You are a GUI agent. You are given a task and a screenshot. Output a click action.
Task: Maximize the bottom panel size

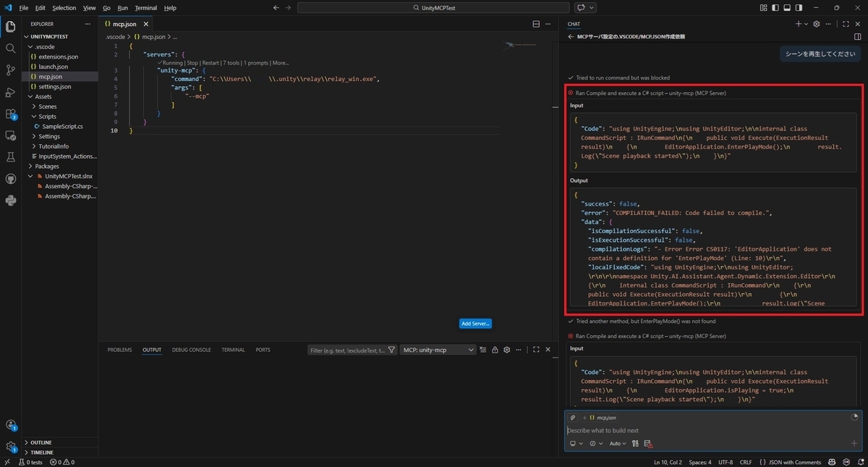point(536,350)
